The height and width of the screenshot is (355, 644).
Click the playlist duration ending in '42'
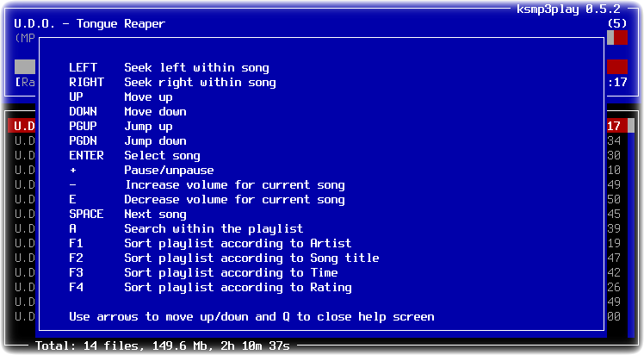coord(614,272)
